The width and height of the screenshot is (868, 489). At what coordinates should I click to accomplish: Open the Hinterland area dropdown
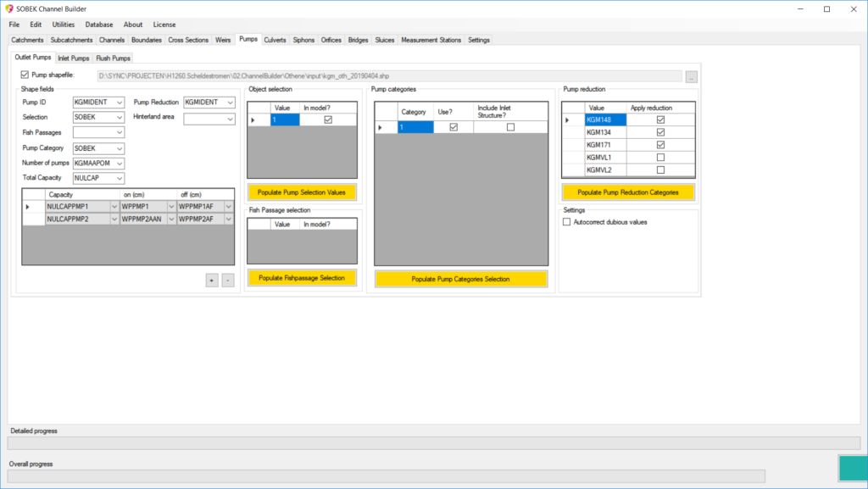[x=230, y=119]
